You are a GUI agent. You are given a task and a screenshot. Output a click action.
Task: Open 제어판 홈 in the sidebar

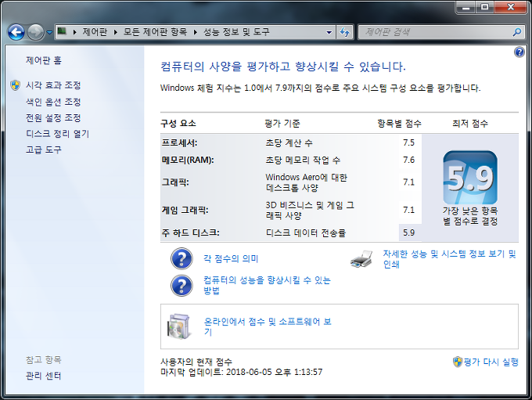pyautogui.click(x=44, y=60)
